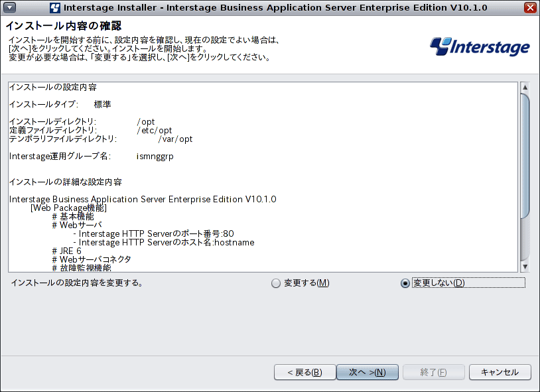Click the テンポラリファイルディレクトリ /var/opt line
Image resolution: width=540 pixels, height=392 pixels.
pyautogui.click(x=101, y=139)
